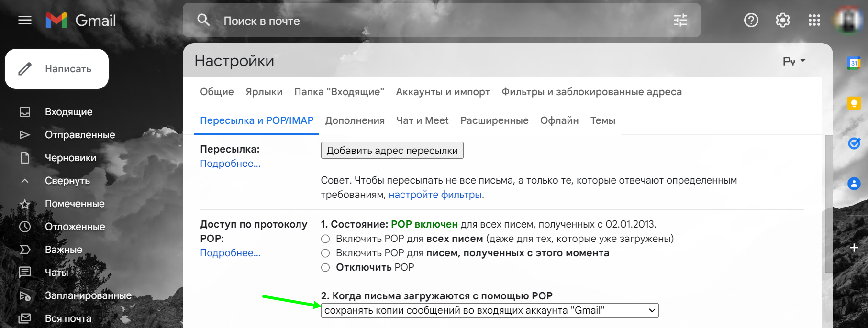Viewport: 868px width, 328px height.
Task: Click the Settings gear icon
Action: click(x=782, y=20)
